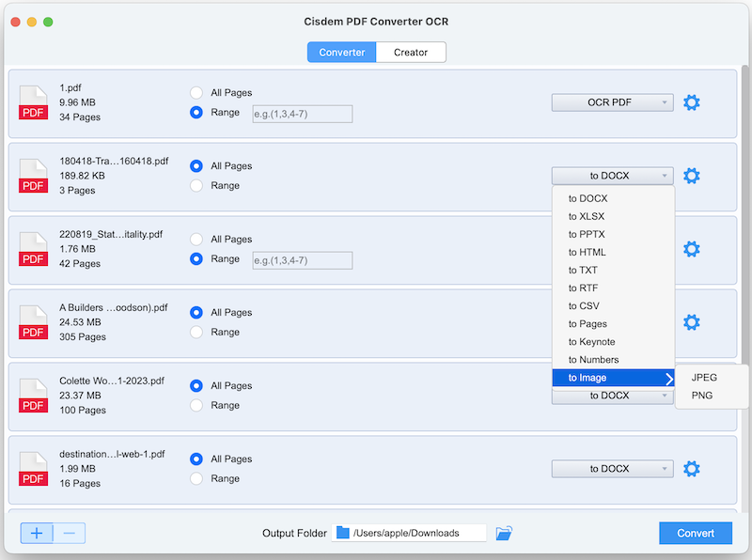
Task: Click the Convert button
Action: click(695, 533)
